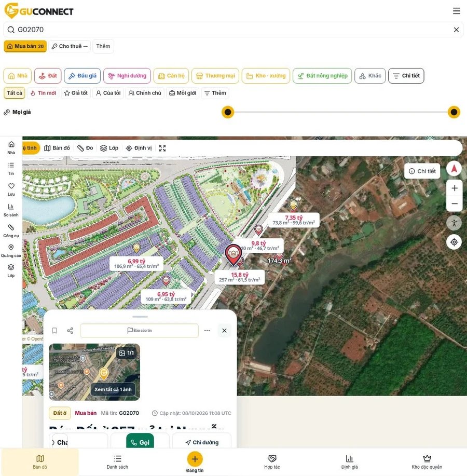Center map on my location
The image size is (467, 476).
click(454, 242)
